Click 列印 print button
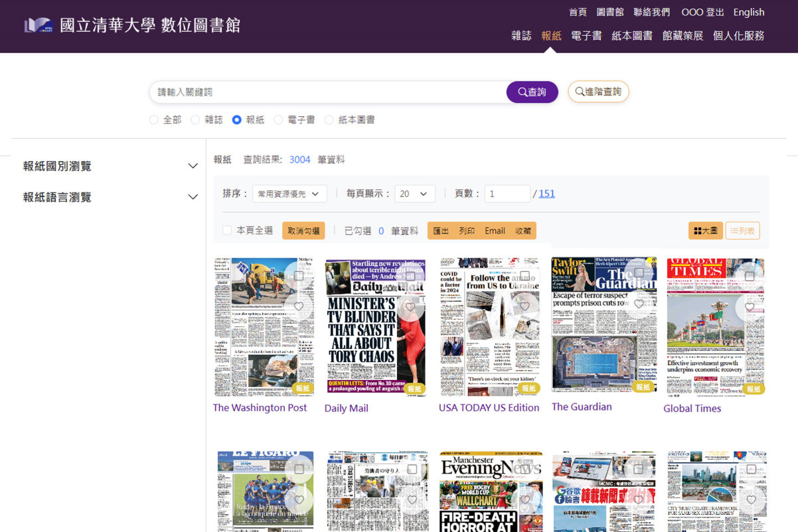 [467, 231]
